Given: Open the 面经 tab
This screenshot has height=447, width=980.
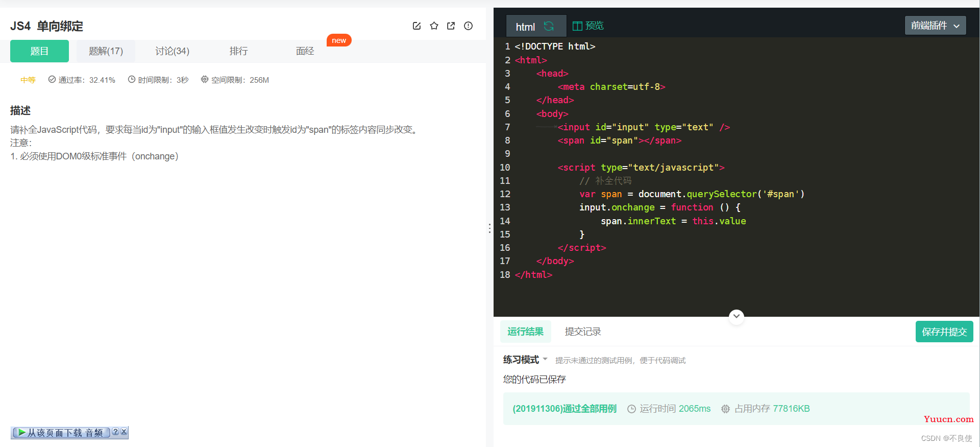Looking at the screenshot, I should pos(305,51).
